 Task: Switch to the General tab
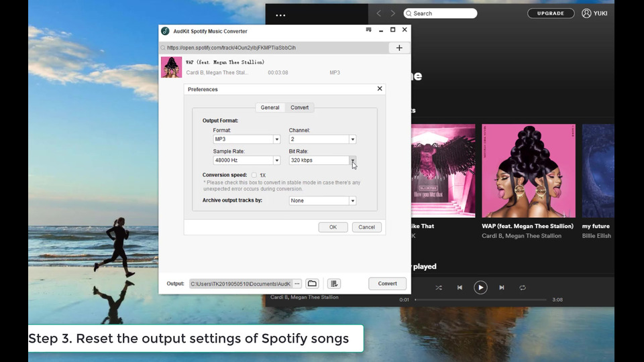[270, 107]
